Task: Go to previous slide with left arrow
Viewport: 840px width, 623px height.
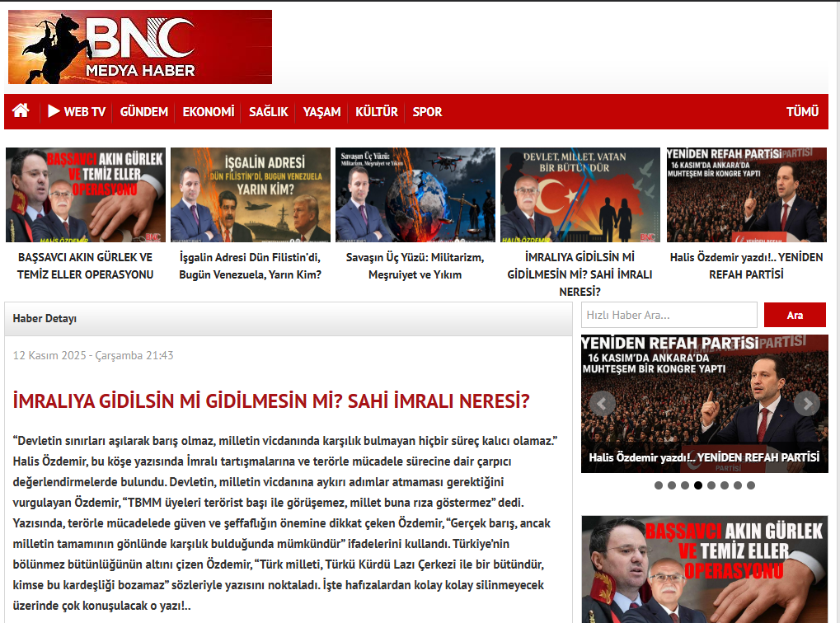Action: [x=602, y=403]
